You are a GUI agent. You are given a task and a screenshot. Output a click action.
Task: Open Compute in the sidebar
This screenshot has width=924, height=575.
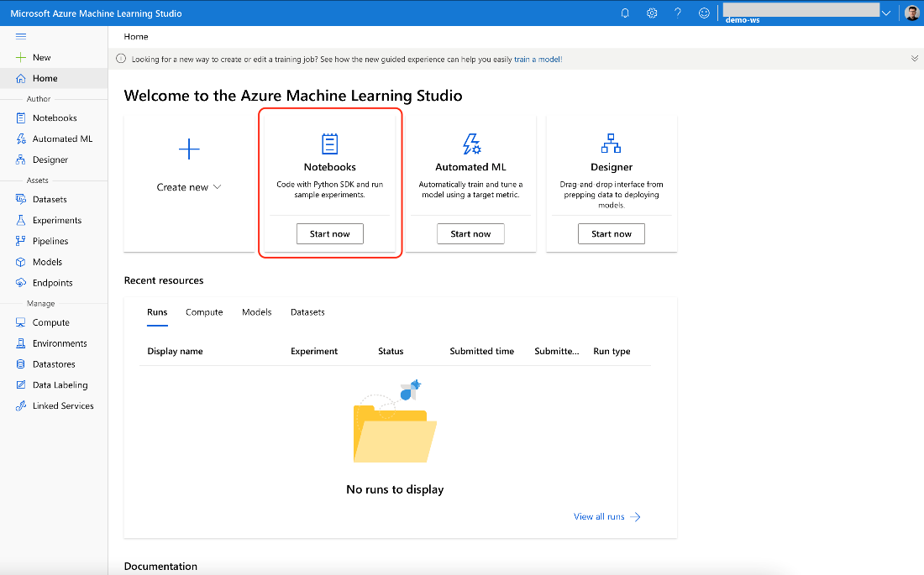[51, 322]
